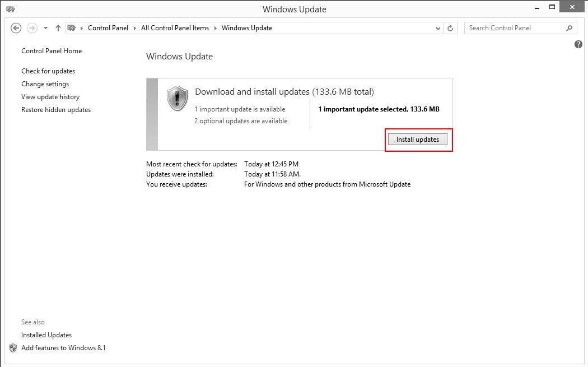
Task: Minimize the Windows Update window
Action: (x=537, y=7)
